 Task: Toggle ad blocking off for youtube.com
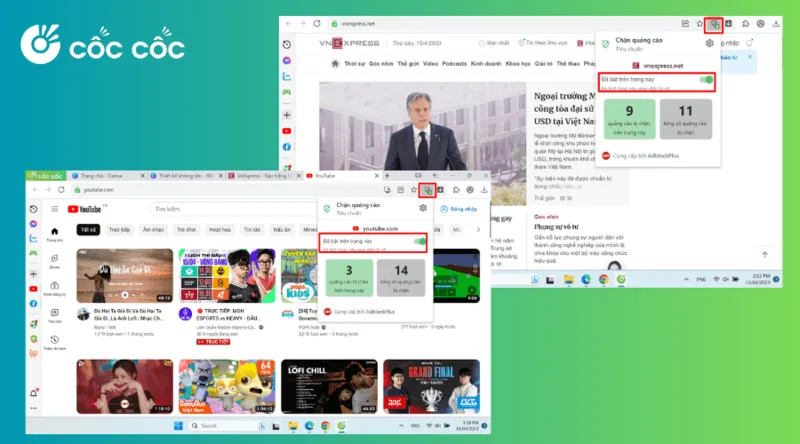[420, 241]
